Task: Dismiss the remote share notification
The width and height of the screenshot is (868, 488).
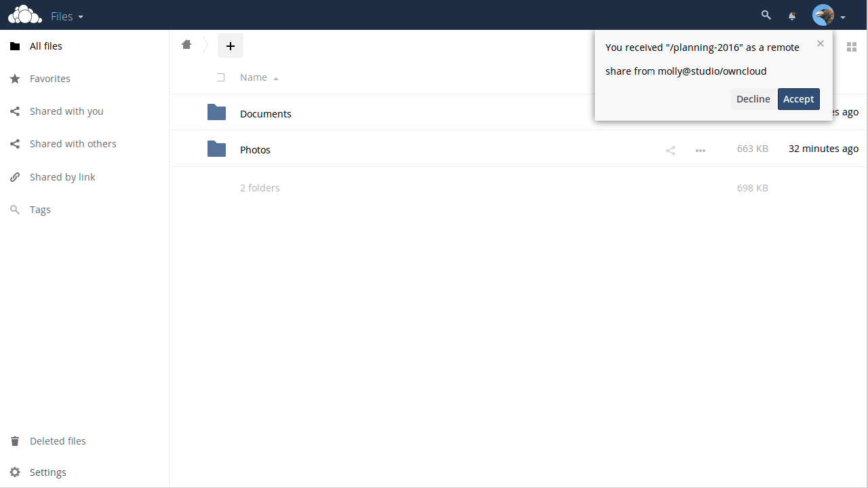Action: [821, 43]
